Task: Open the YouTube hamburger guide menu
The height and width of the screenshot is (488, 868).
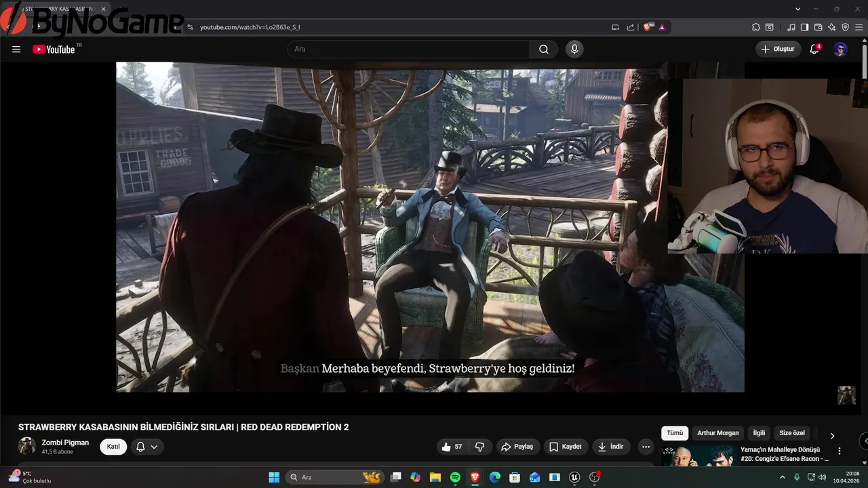Action: [x=16, y=49]
